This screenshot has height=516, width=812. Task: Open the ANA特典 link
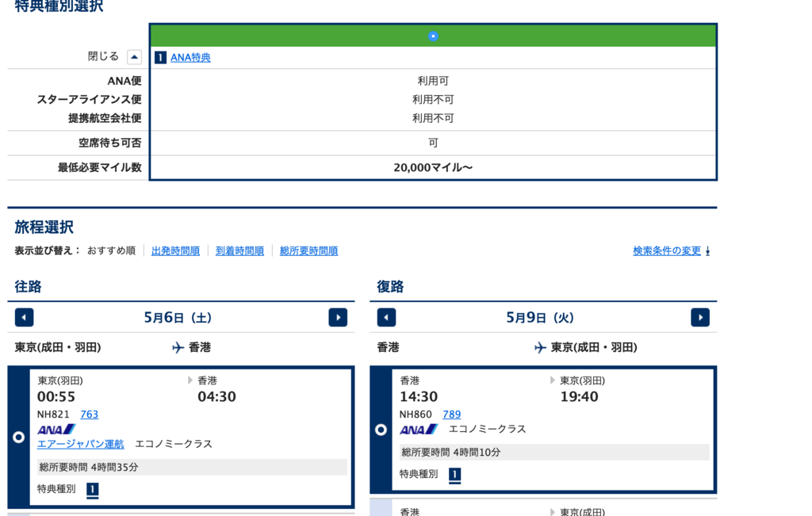coord(191,57)
